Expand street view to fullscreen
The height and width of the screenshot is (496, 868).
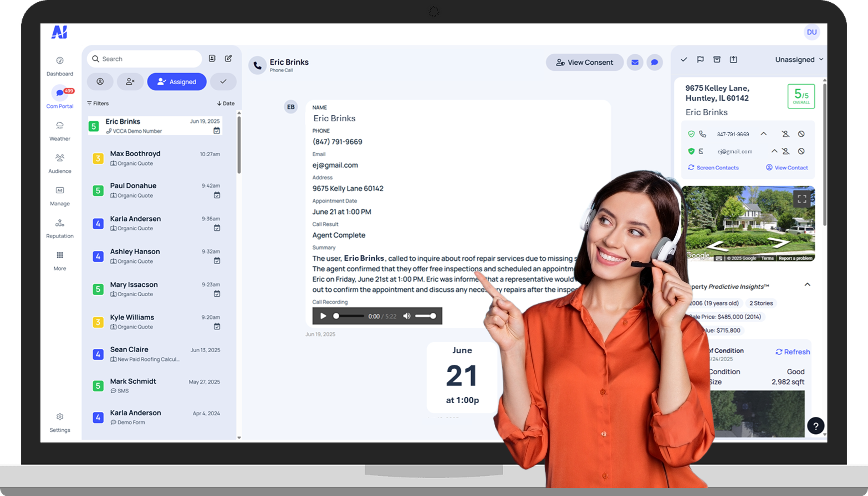click(x=802, y=199)
